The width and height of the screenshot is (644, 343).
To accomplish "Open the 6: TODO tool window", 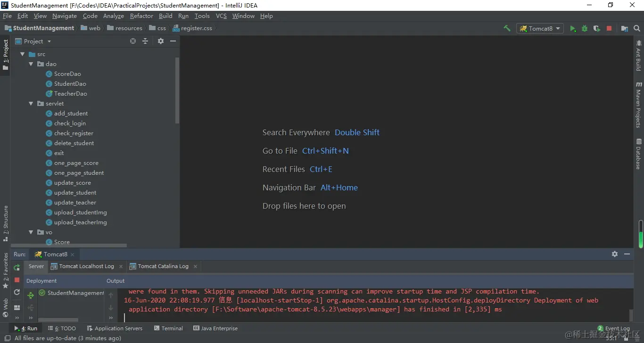I will click(62, 328).
